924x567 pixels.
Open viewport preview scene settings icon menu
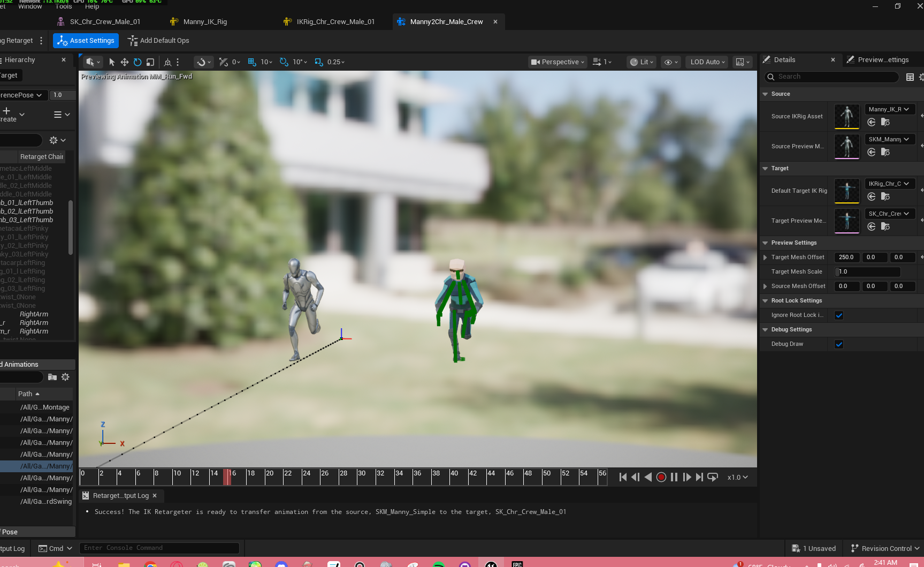coord(743,62)
